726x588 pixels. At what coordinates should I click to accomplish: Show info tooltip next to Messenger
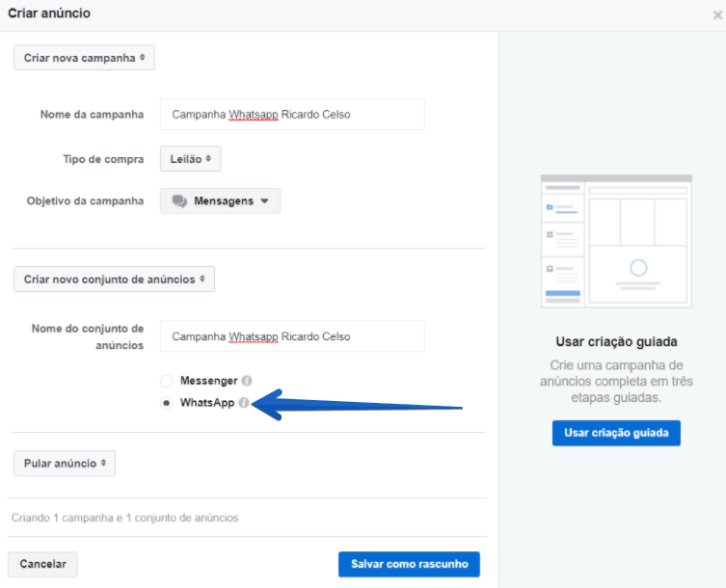[247, 381]
